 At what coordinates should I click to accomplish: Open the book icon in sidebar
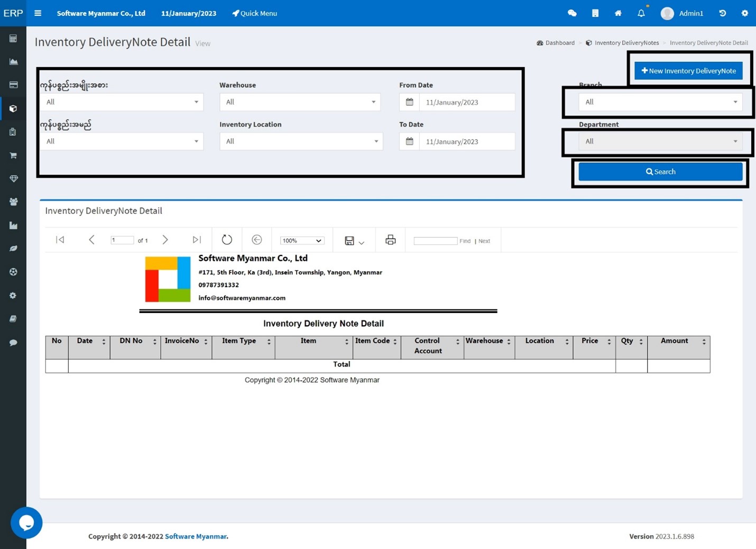[x=13, y=318]
